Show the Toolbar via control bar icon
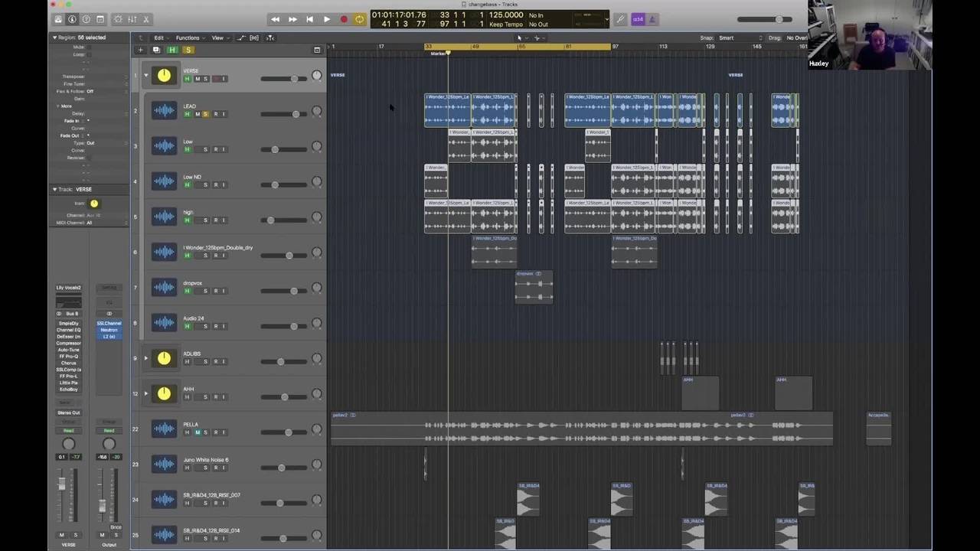The height and width of the screenshot is (551, 980). pyautogui.click(x=100, y=19)
